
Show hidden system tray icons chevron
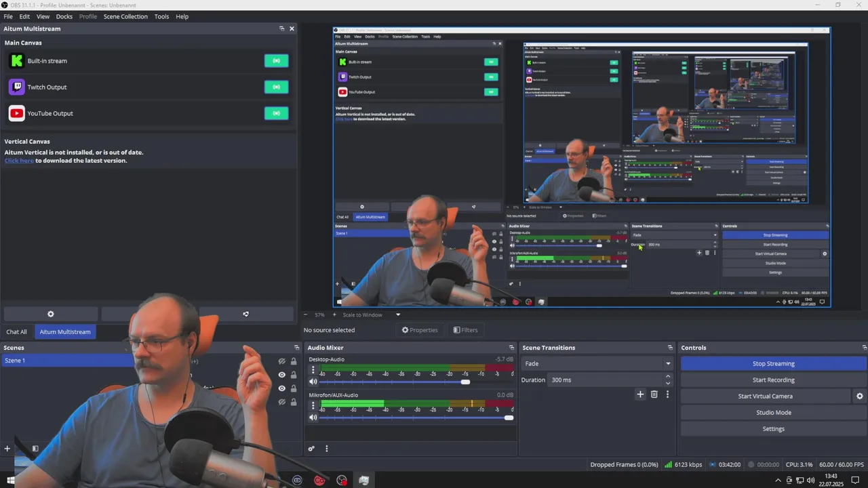point(778,481)
